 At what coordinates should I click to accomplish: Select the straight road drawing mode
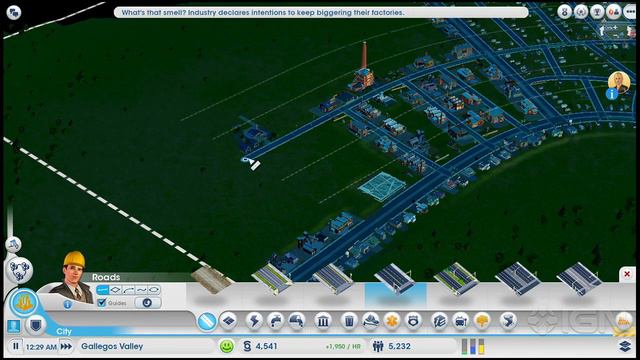(102, 290)
